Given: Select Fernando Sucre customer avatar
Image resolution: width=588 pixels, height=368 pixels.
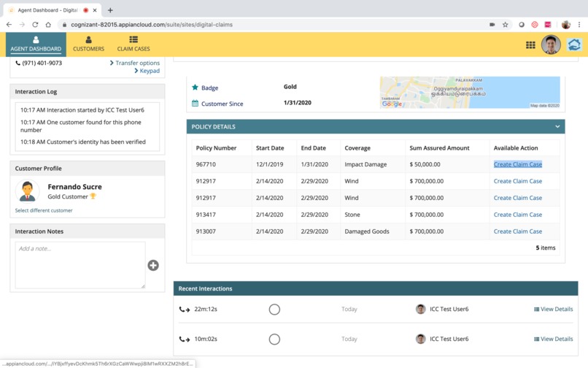Looking at the screenshot, I should [28, 191].
